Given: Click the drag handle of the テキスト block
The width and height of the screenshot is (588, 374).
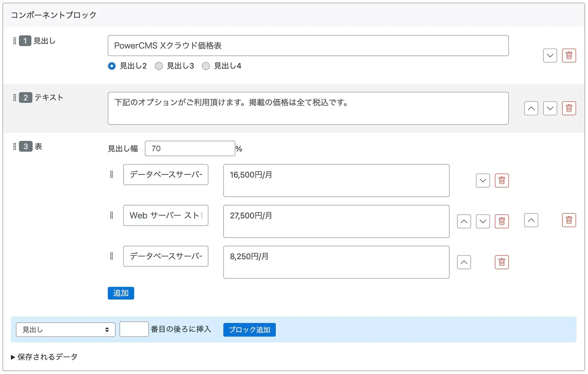Looking at the screenshot, I should (14, 97).
